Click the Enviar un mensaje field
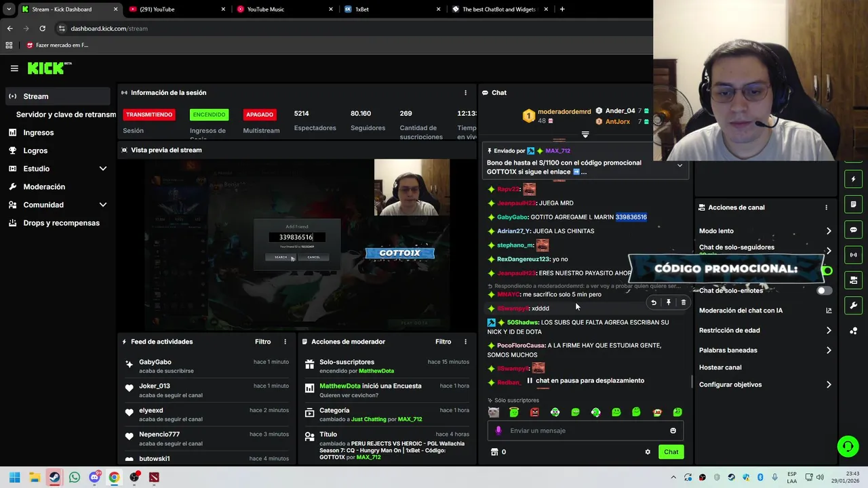Image resolution: width=868 pixels, height=488 pixels. (x=585, y=430)
